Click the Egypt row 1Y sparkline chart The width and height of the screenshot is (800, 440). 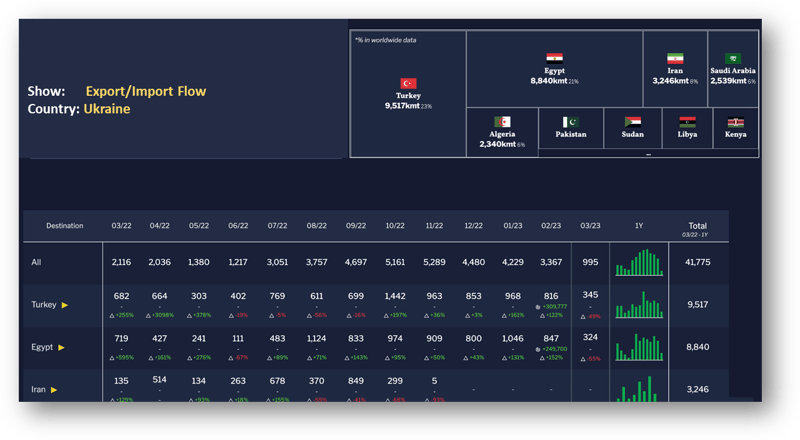click(639, 347)
